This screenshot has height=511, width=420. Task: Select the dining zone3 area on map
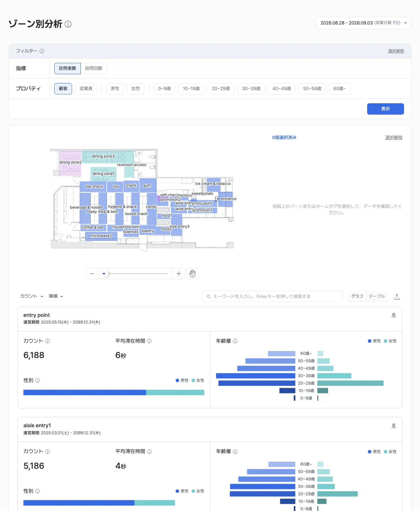(103, 156)
